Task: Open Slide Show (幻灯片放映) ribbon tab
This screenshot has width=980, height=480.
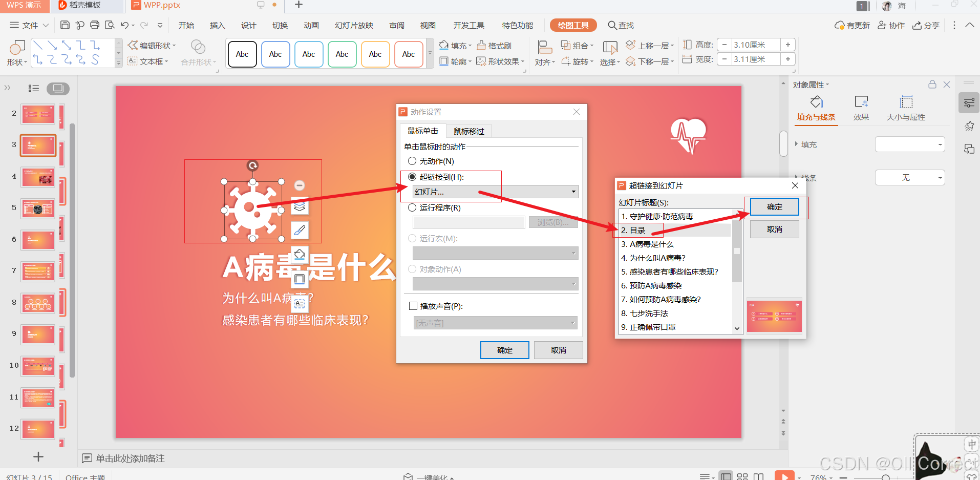Action: pyautogui.click(x=354, y=25)
